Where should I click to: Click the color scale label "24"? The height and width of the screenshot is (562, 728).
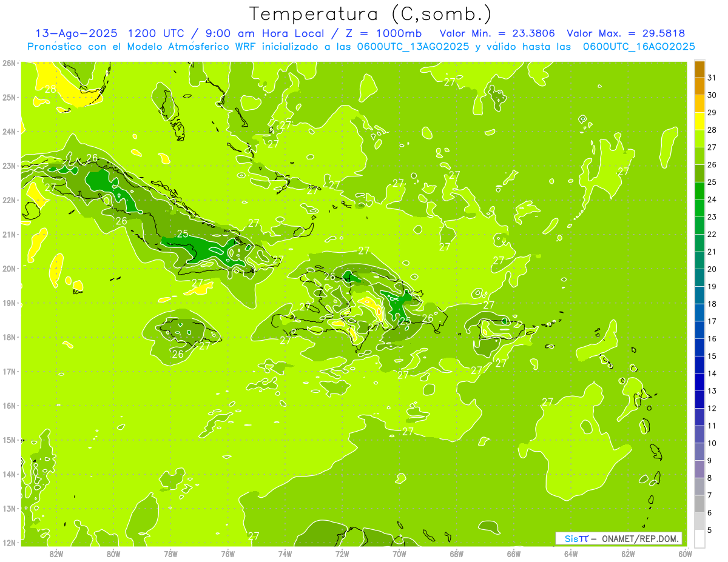[x=712, y=199]
